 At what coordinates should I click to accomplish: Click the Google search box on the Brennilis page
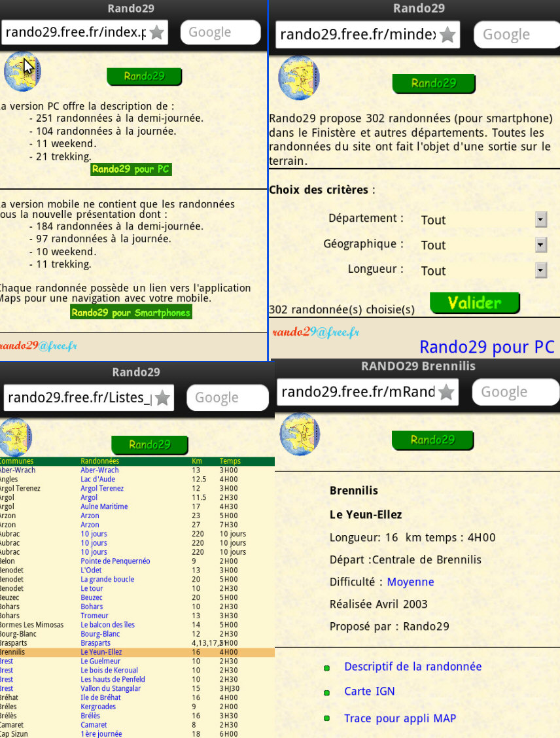tap(516, 392)
